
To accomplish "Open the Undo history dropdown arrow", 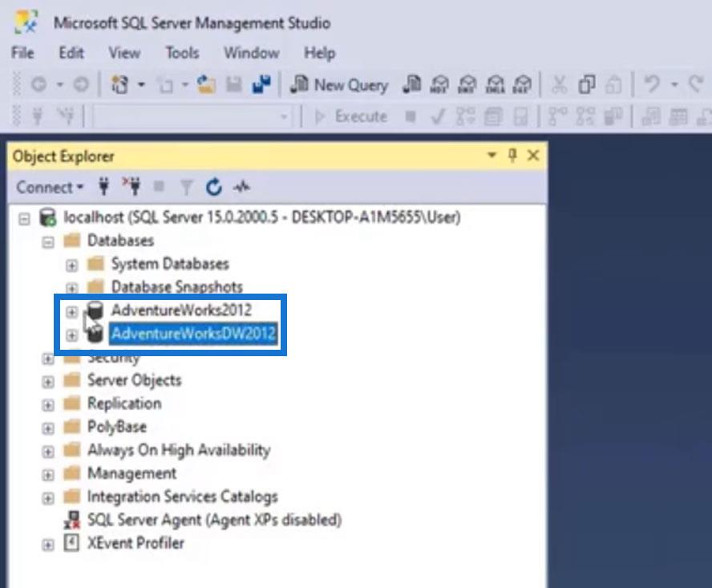I will [674, 84].
